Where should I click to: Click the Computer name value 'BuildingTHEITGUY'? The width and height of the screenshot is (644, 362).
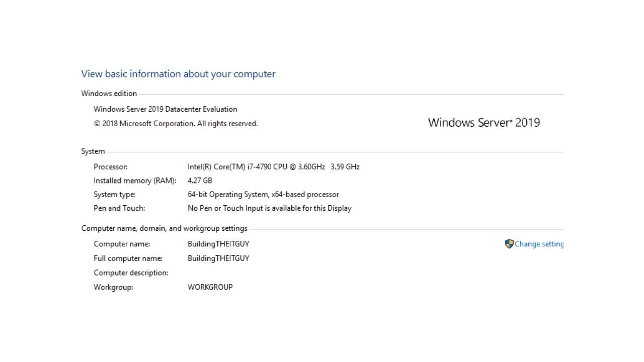click(x=218, y=244)
